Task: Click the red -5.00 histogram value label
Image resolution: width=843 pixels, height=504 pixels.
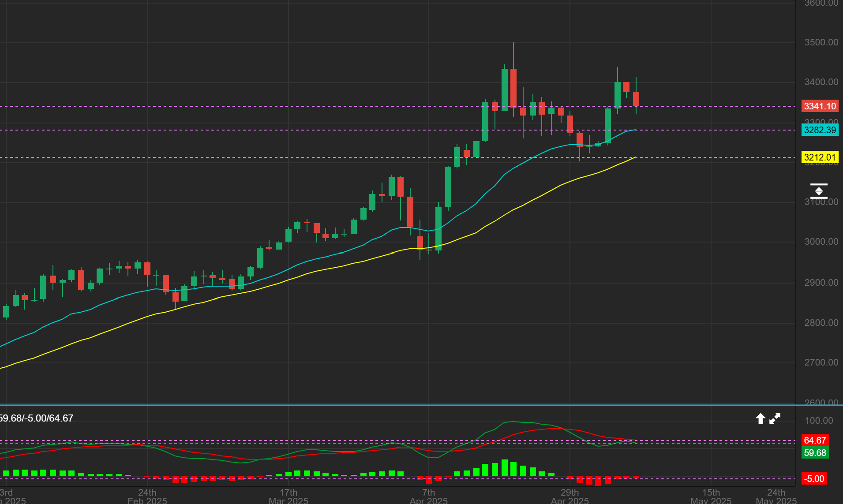Action: [x=814, y=479]
